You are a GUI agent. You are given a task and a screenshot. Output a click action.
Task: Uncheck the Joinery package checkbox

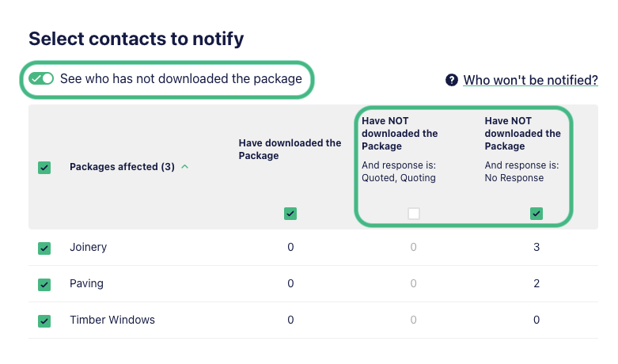[x=44, y=248]
